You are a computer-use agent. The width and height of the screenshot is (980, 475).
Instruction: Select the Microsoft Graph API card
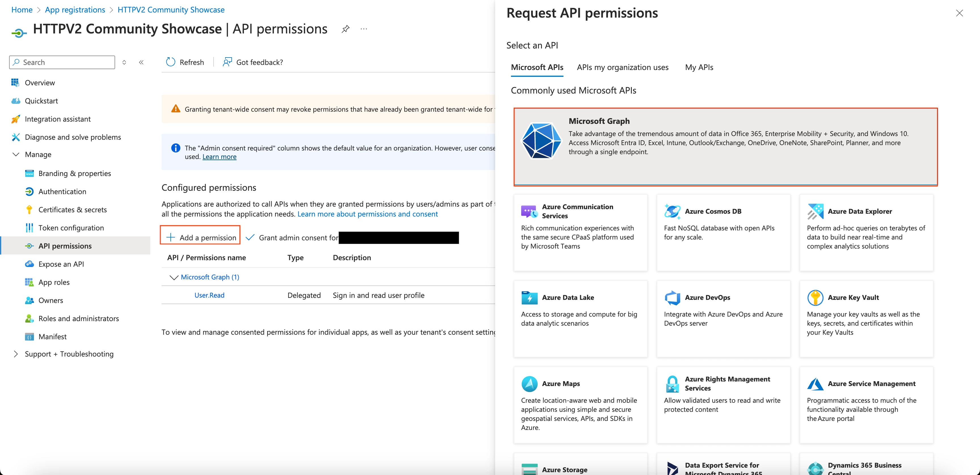pos(725,147)
